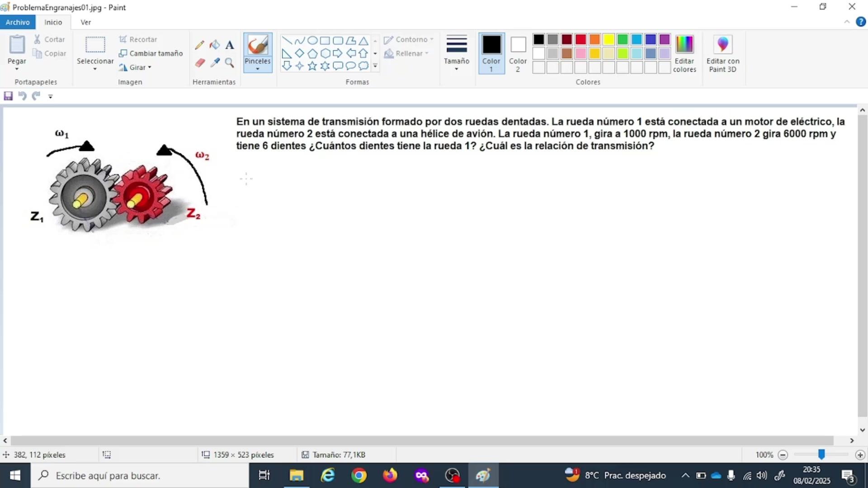
Task: Click the Save icon in quick access toolbar
Action: click(x=8, y=96)
